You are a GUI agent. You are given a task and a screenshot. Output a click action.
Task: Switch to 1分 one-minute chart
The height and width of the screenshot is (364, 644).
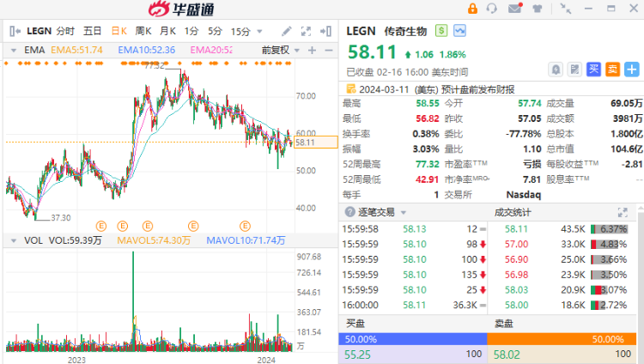(191, 31)
